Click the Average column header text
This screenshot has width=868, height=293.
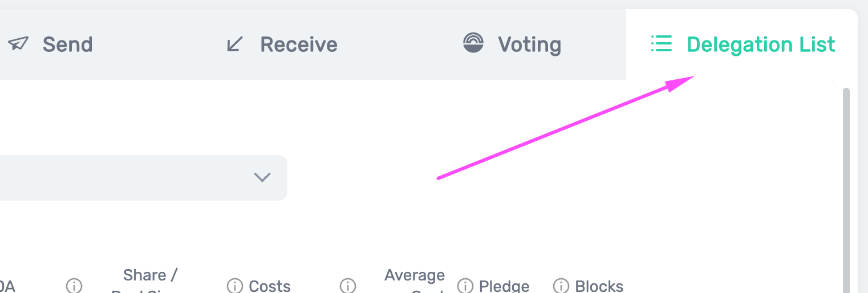[x=415, y=276]
